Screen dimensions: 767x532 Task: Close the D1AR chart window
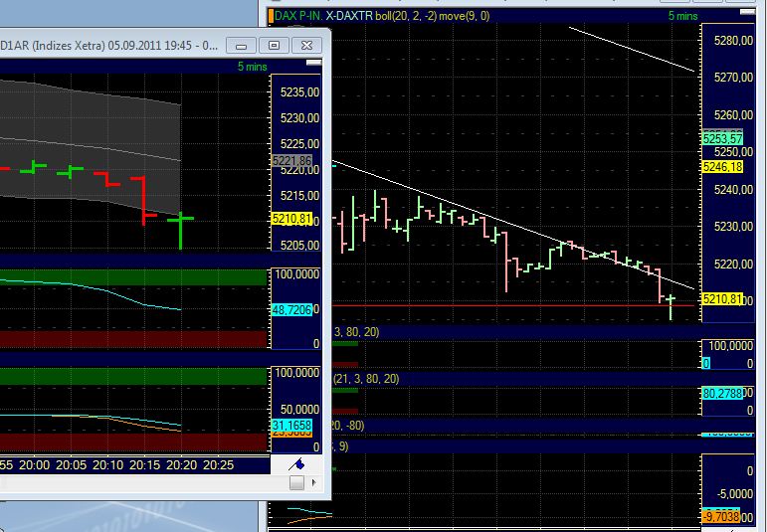306,46
